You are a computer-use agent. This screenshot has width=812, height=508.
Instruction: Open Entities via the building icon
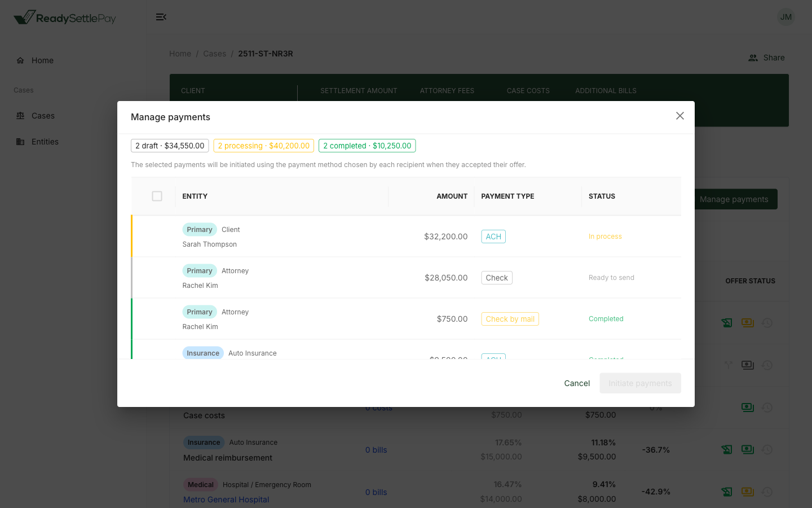20,142
